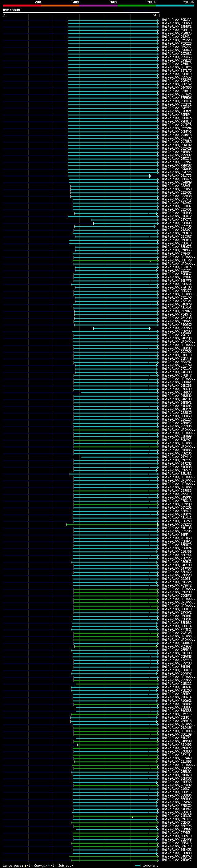
Task: Select hit label UniRef100_Q41773
Action: click(x=176, y=176)
